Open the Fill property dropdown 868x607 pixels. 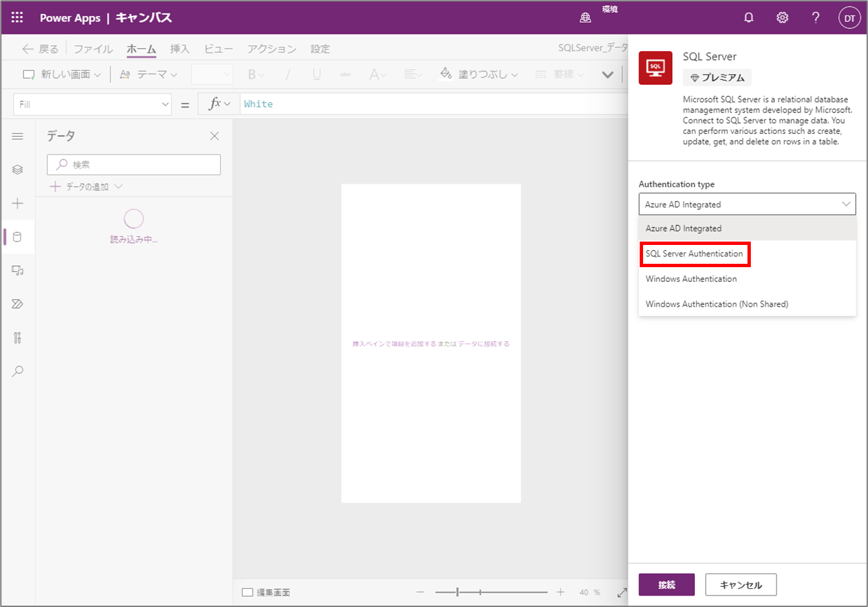click(x=93, y=104)
